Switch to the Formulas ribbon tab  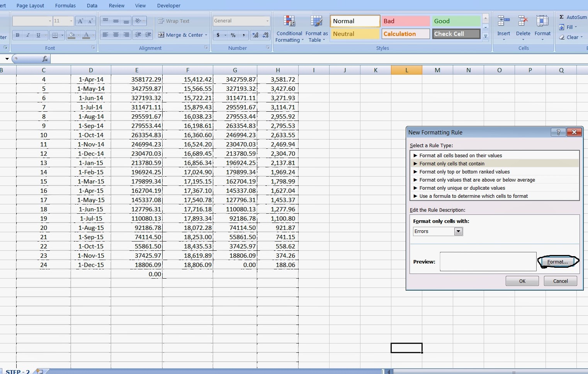point(65,5)
